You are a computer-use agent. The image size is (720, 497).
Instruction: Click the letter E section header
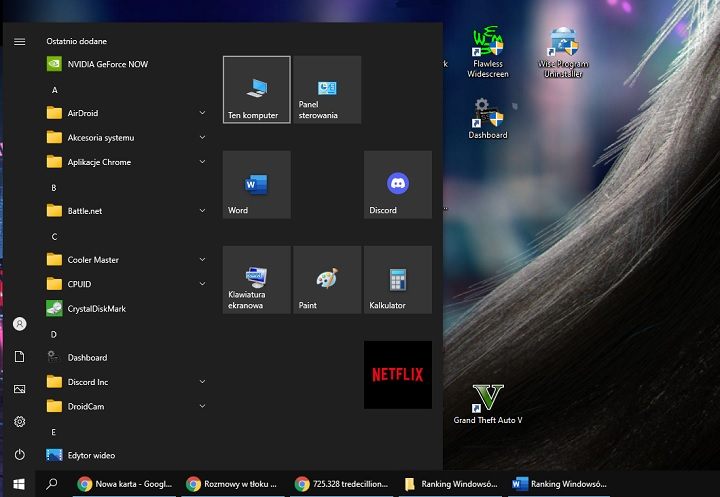pyautogui.click(x=54, y=432)
